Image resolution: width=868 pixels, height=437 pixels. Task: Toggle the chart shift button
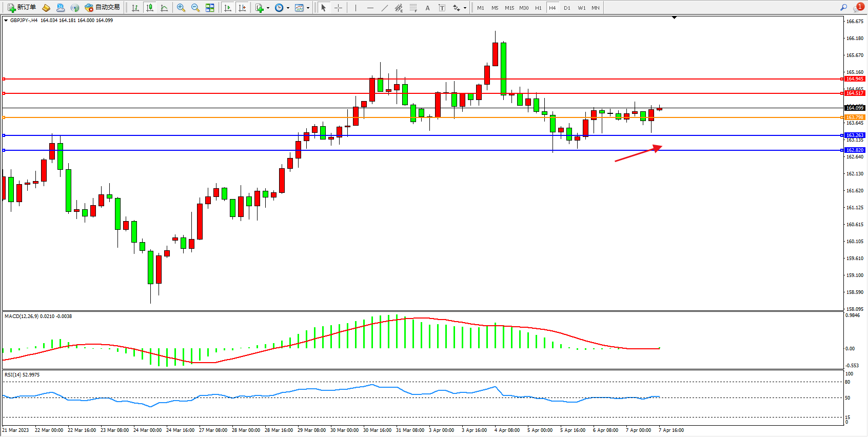242,8
